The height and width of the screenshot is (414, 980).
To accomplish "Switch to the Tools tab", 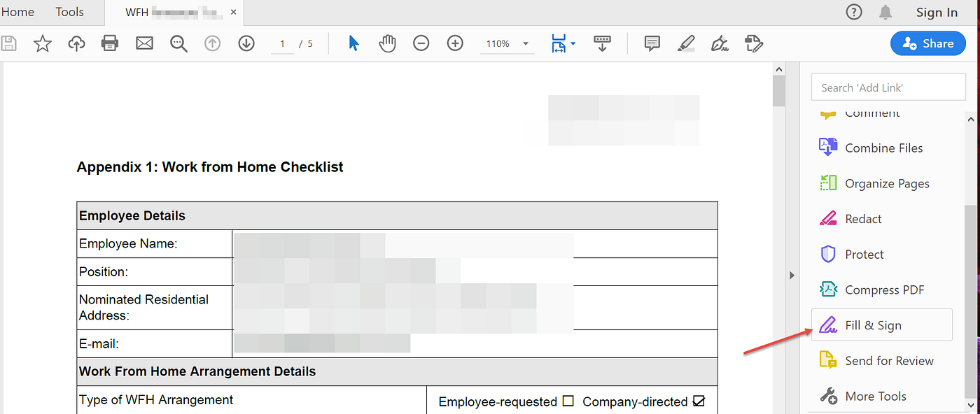I will coord(70,12).
